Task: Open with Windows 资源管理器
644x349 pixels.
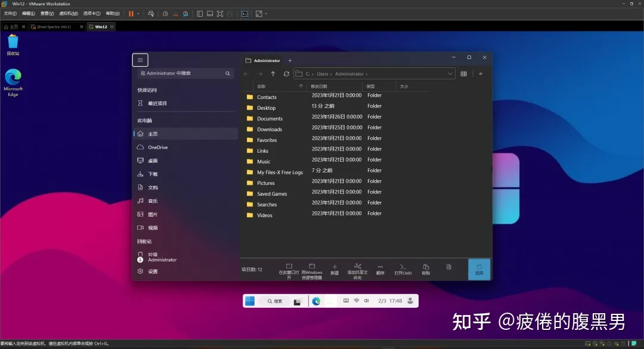Action: [312, 271]
